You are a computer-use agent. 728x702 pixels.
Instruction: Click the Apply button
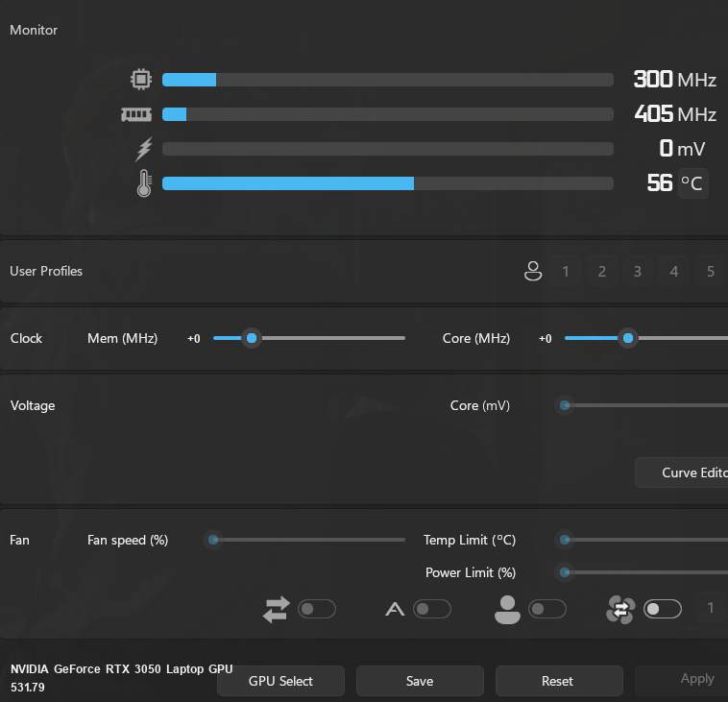682,679
